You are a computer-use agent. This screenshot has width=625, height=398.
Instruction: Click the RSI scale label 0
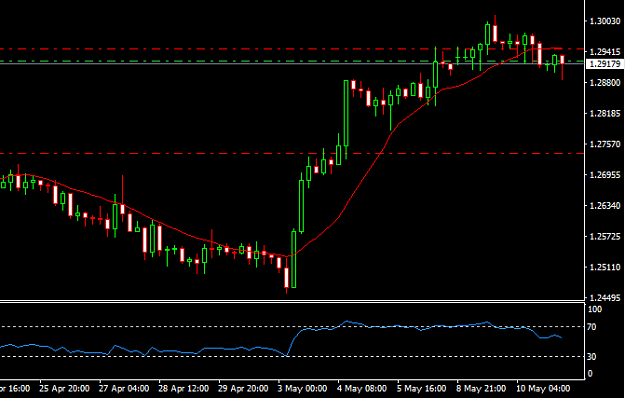(x=590, y=374)
